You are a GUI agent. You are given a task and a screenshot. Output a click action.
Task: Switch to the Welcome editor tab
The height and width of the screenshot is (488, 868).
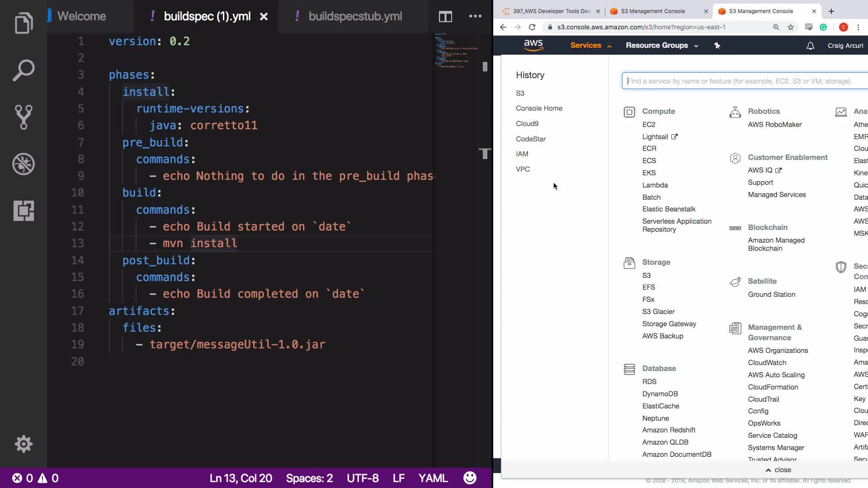coord(81,17)
